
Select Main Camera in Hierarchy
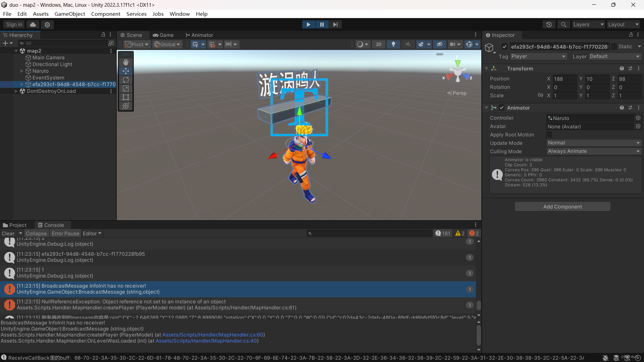48,58
